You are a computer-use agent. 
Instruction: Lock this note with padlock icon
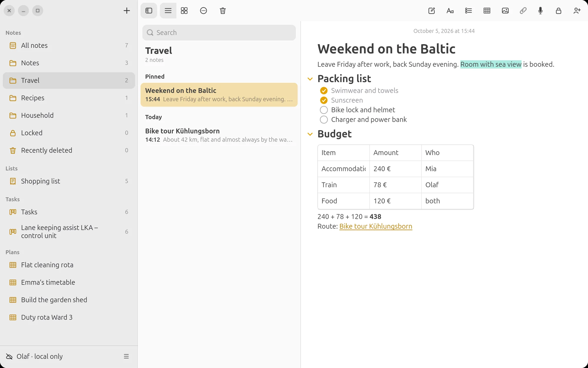[559, 11]
